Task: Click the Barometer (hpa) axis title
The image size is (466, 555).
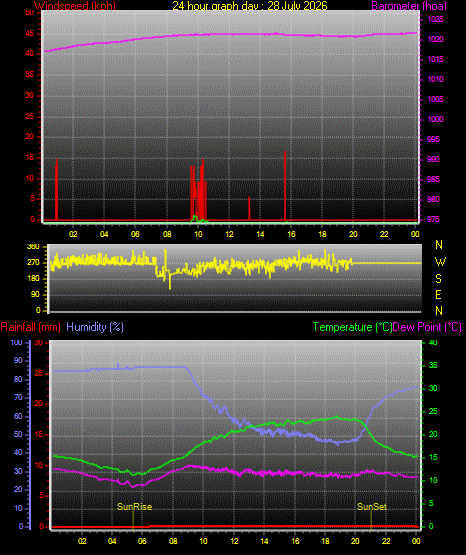Action: pyautogui.click(x=409, y=6)
